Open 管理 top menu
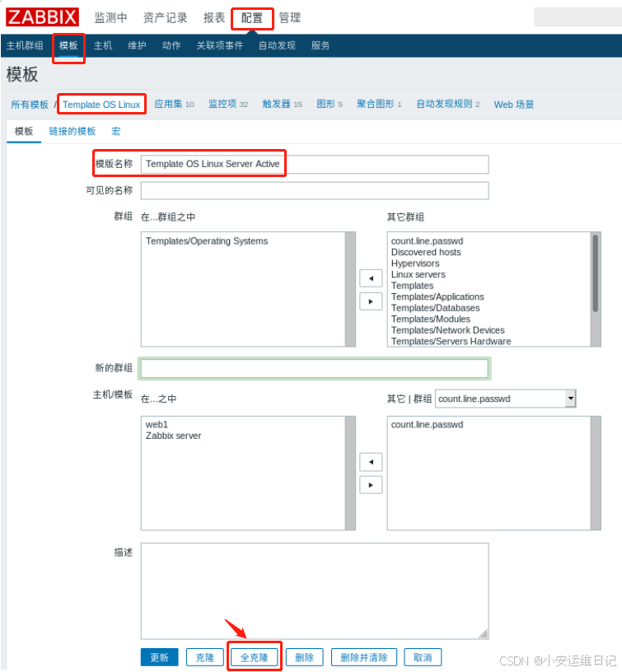Screen dimensions: 622x672 (x=290, y=18)
